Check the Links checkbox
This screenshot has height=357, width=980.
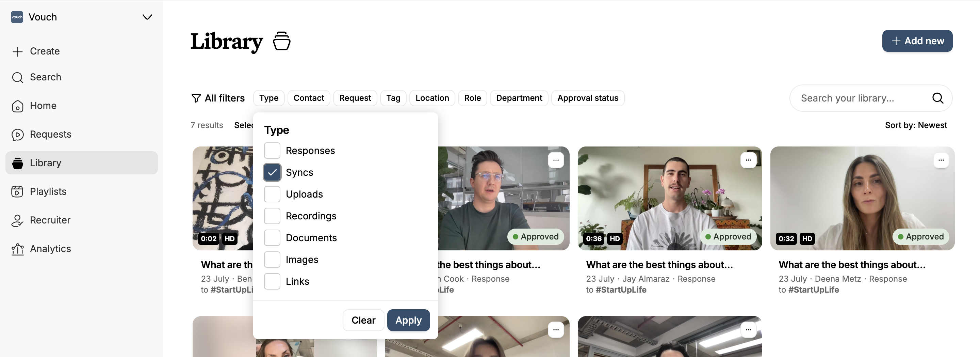(272, 282)
